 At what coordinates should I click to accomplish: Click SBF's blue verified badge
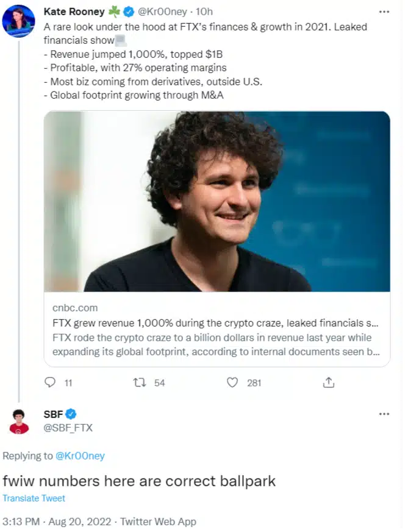71,414
